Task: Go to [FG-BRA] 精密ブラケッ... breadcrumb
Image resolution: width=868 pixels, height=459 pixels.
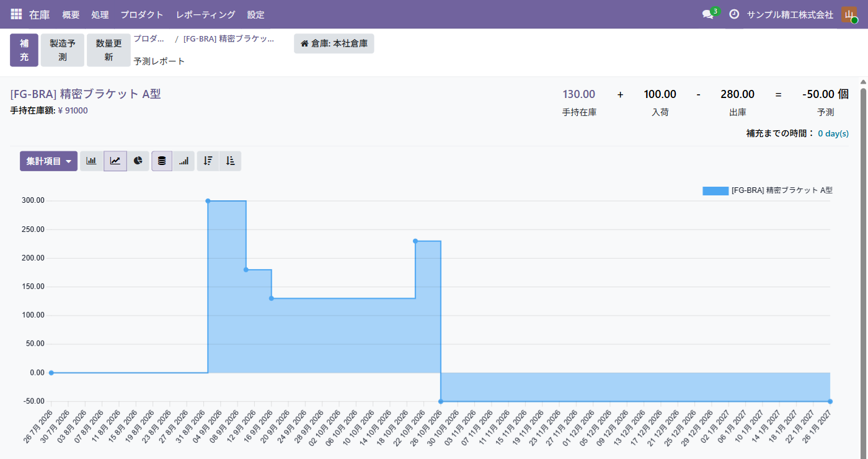Action: point(229,38)
